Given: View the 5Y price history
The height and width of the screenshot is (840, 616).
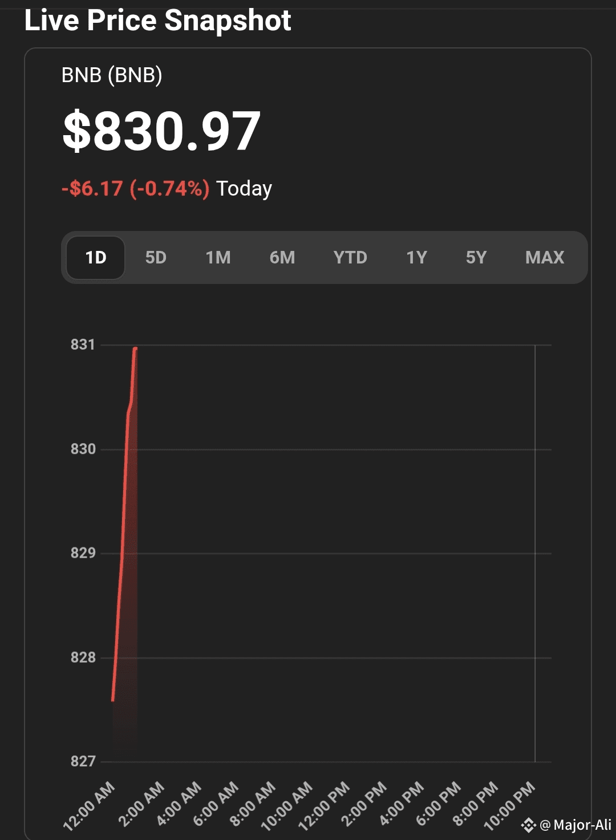Looking at the screenshot, I should tap(476, 258).
